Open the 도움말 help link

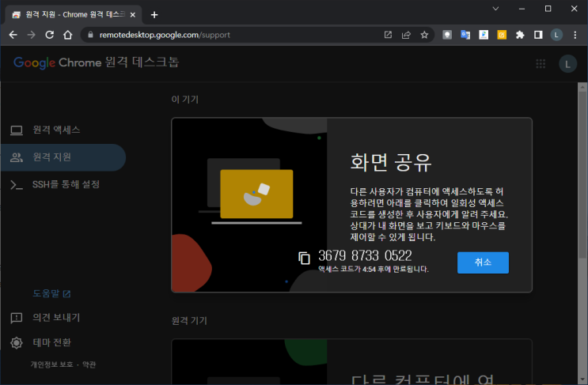[x=51, y=293]
